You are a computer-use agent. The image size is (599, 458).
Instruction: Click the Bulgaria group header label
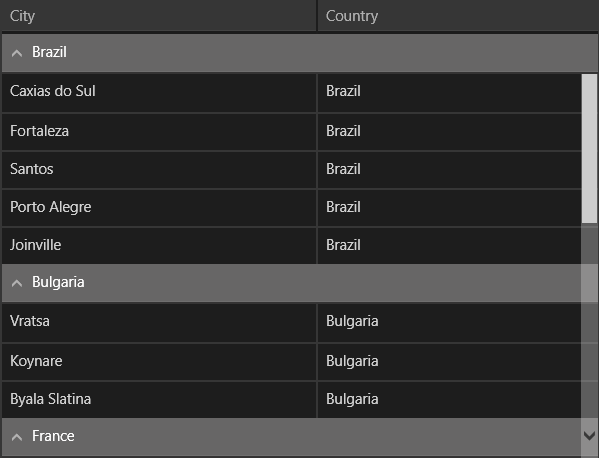58,282
